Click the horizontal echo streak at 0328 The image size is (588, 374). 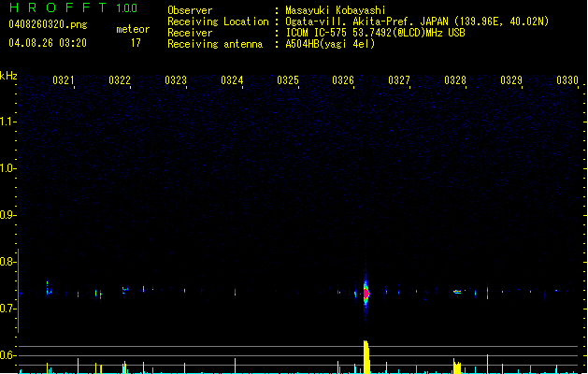(457, 292)
